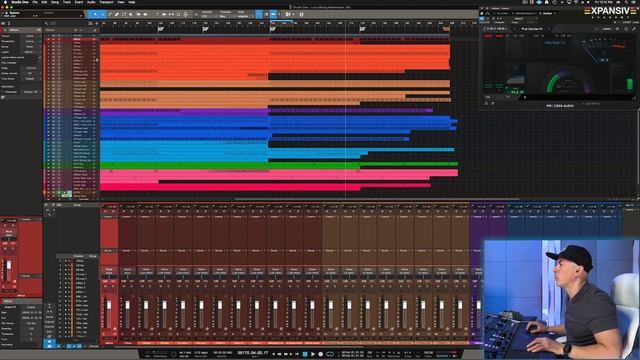Image resolution: width=640 pixels, height=360 pixels.
Task: Click the fourth marker flag on the ruler
Action: [x=362, y=29]
